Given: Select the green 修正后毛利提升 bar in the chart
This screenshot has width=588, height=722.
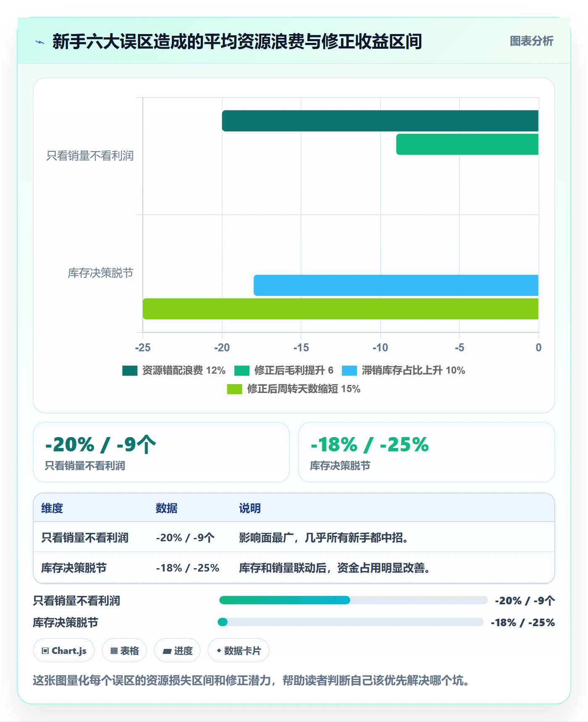Looking at the screenshot, I should coord(467,145).
